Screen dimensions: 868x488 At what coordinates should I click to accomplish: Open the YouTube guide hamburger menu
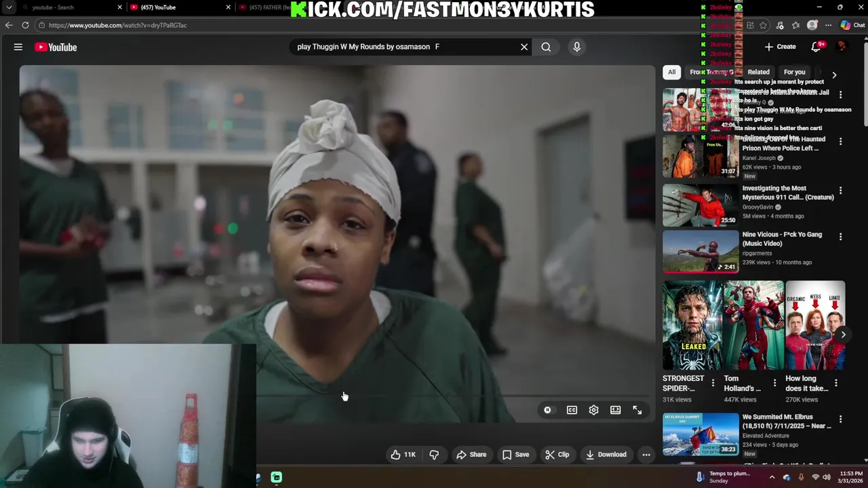coord(18,47)
